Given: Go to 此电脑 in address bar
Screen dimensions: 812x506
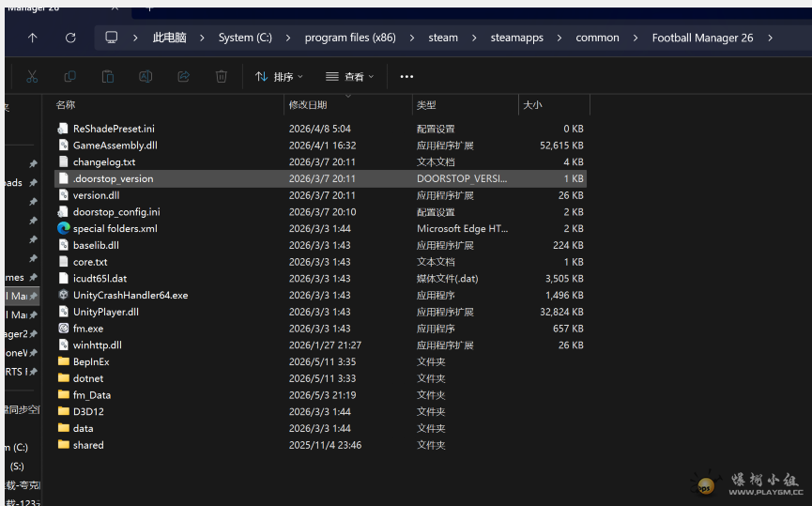Looking at the screenshot, I should point(169,38).
